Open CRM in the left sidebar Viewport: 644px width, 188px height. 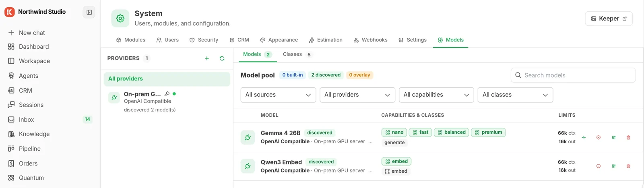pos(20,91)
